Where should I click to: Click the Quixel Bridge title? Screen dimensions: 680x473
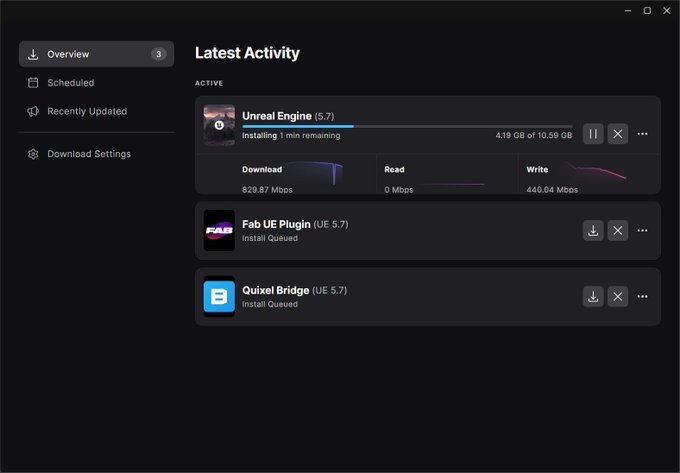tap(294, 290)
